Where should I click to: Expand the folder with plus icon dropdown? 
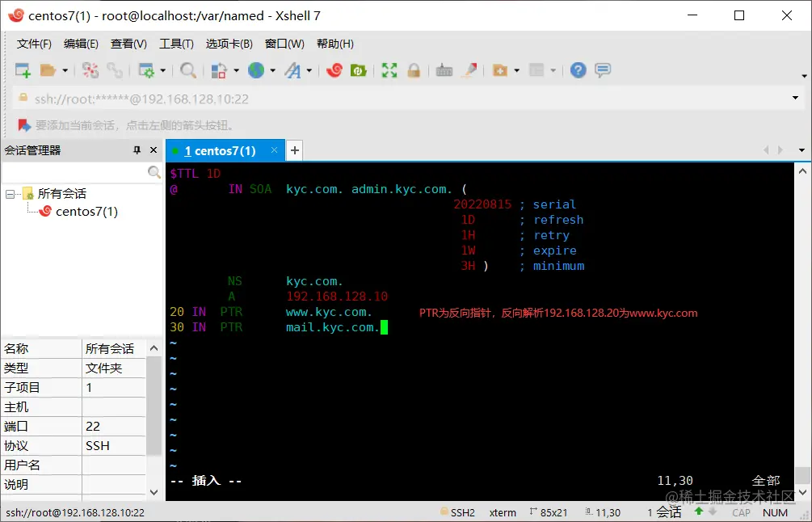(x=516, y=70)
